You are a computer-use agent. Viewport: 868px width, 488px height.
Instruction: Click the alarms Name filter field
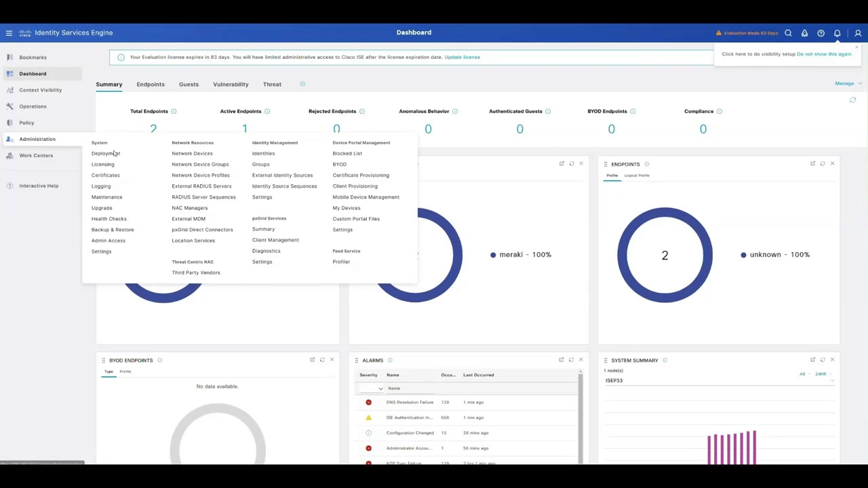[411, 388]
